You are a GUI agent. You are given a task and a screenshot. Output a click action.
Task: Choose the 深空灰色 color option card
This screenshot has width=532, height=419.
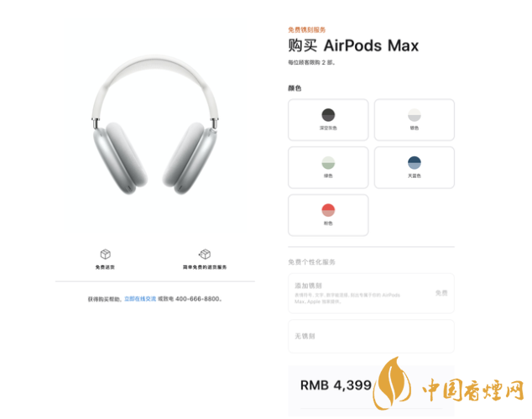(x=328, y=119)
